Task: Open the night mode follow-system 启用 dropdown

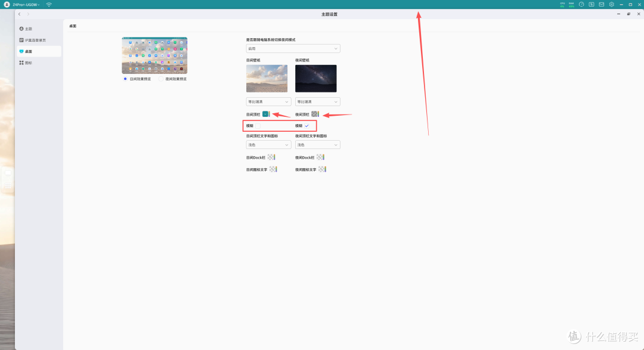Action: pyautogui.click(x=293, y=48)
